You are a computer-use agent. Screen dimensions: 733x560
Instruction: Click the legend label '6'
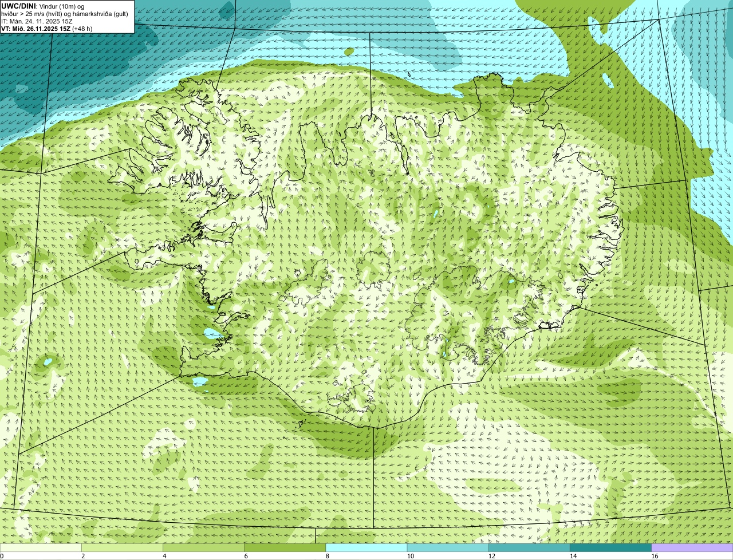pyautogui.click(x=246, y=556)
